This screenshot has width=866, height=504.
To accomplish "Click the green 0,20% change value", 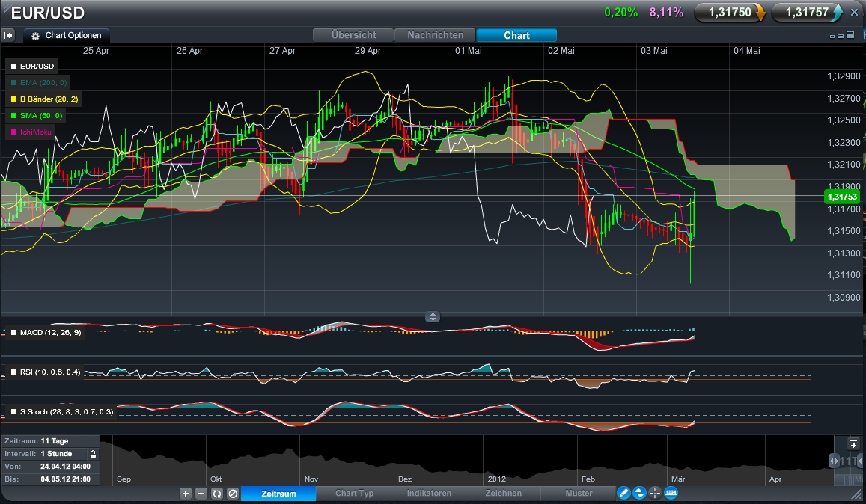I will click(620, 13).
